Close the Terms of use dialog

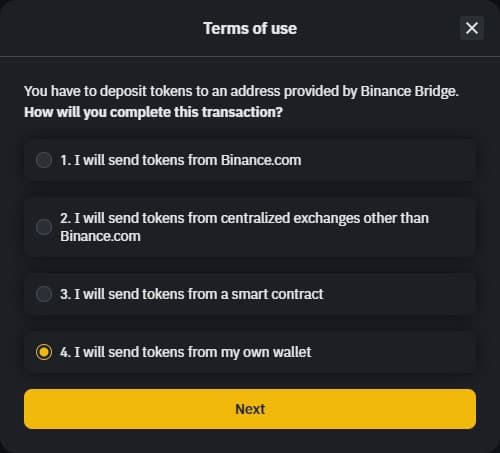(x=472, y=28)
